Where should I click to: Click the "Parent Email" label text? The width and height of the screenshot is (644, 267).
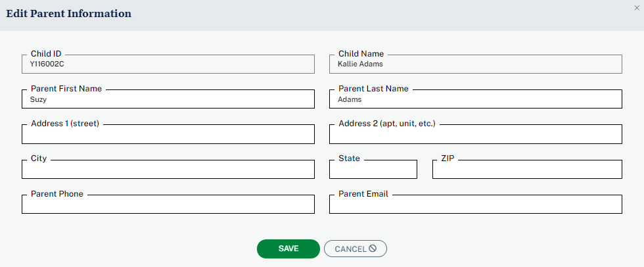(x=363, y=194)
